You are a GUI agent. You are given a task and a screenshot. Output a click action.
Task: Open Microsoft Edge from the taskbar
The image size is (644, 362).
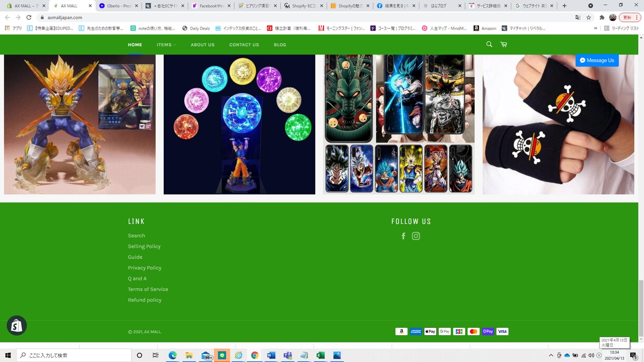click(x=173, y=355)
